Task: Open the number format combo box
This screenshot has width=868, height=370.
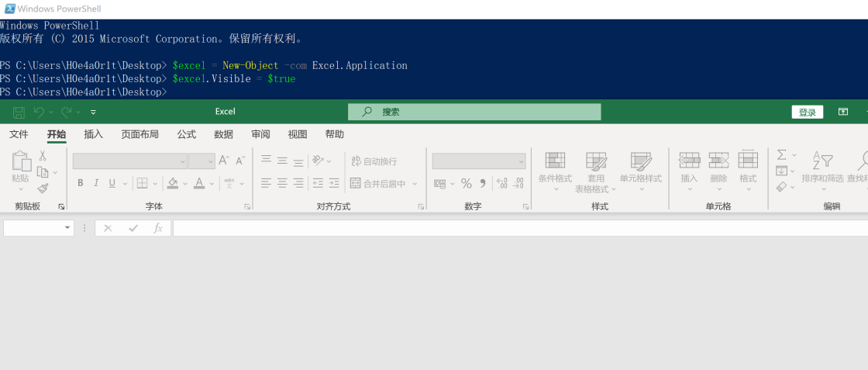Action: click(479, 161)
